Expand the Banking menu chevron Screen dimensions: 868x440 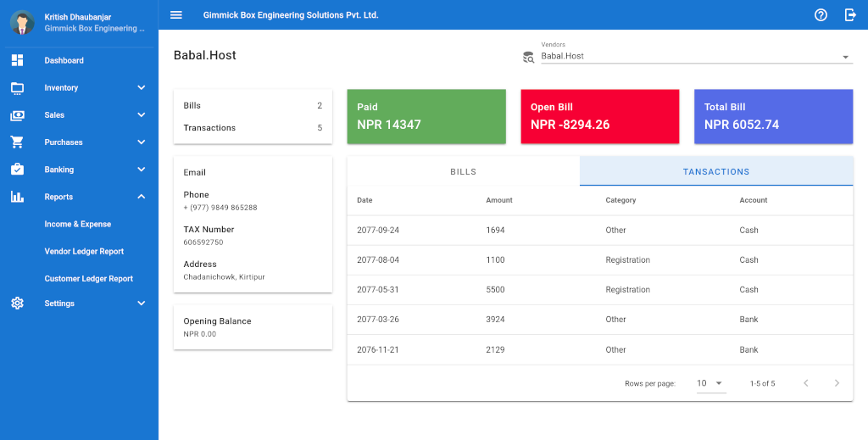pyautogui.click(x=142, y=170)
